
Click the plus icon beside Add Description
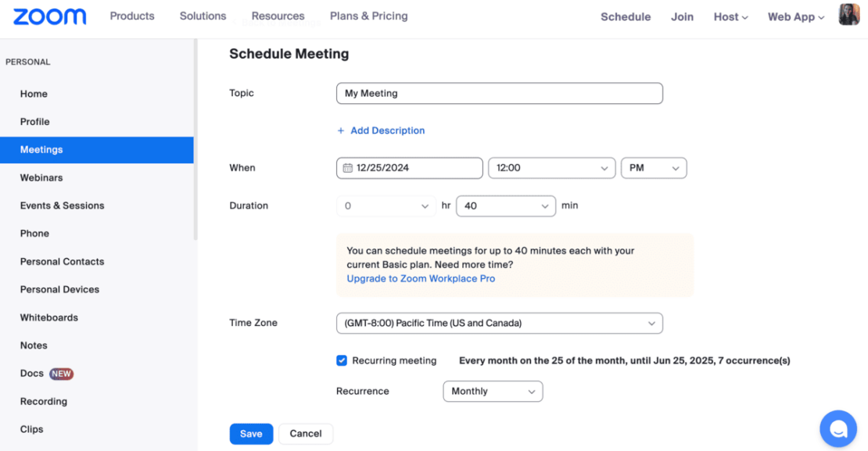coord(341,131)
